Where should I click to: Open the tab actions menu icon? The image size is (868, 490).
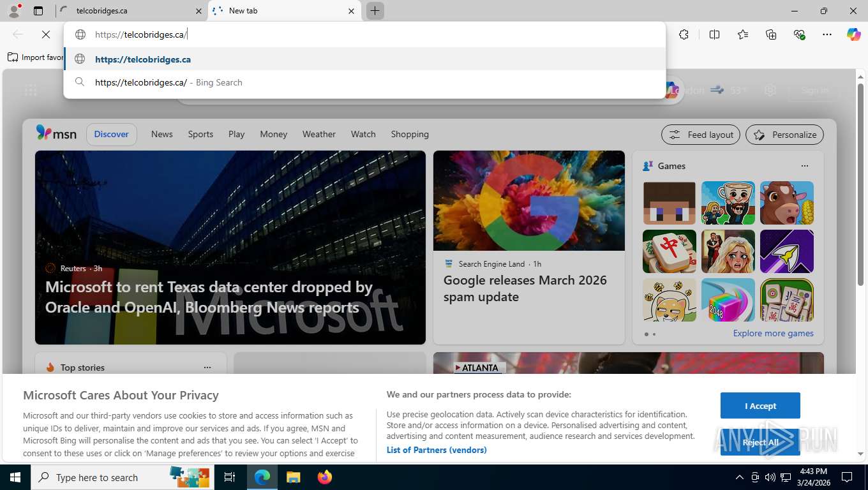pyautogui.click(x=38, y=11)
